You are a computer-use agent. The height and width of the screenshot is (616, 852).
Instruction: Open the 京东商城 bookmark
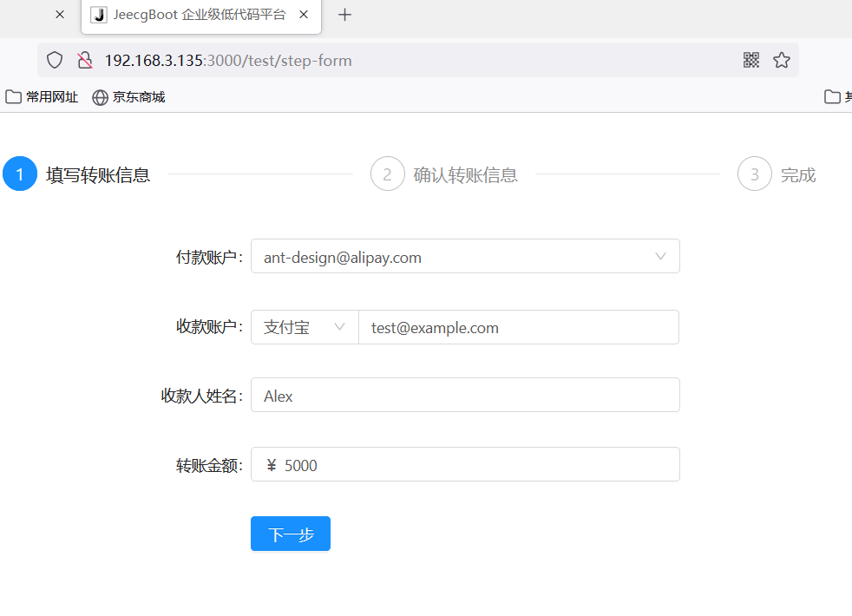coord(128,97)
